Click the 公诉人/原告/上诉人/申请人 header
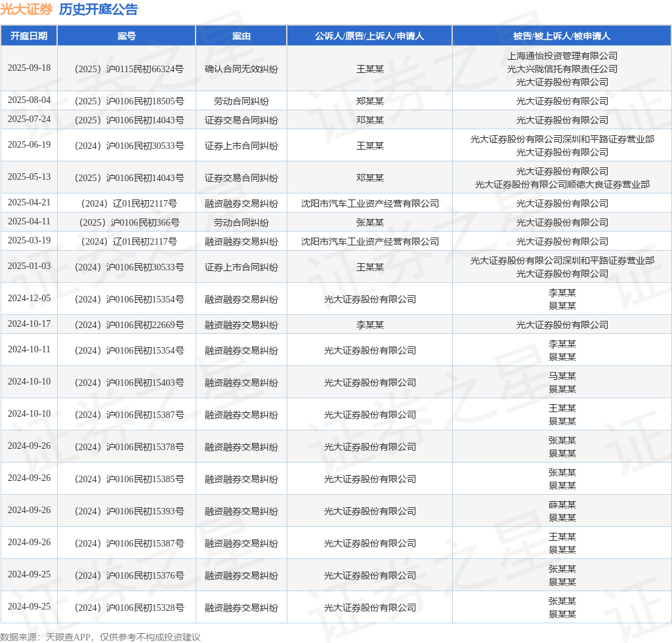This screenshot has width=672, height=643. coord(369,36)
